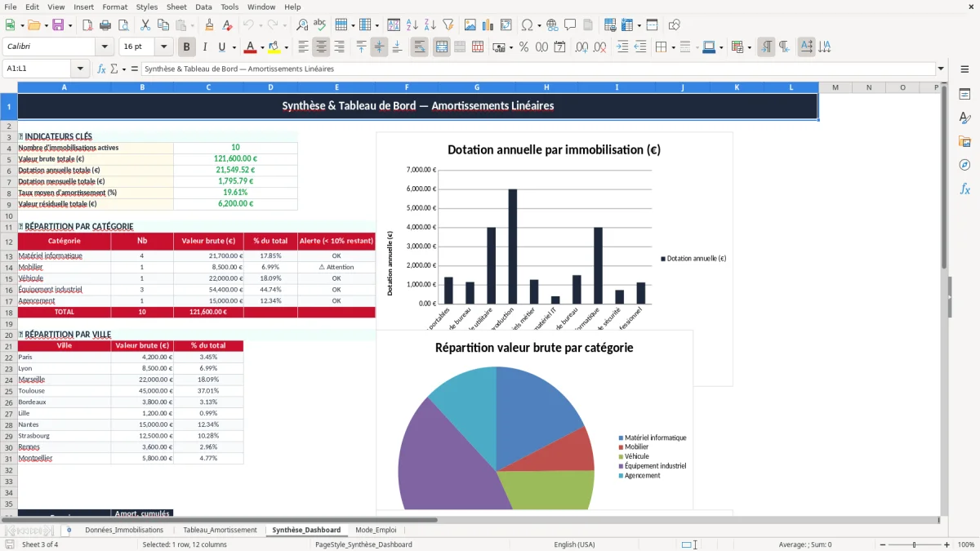Increase the indent
The width and height of the screenshot is (980, 551).
622,47
